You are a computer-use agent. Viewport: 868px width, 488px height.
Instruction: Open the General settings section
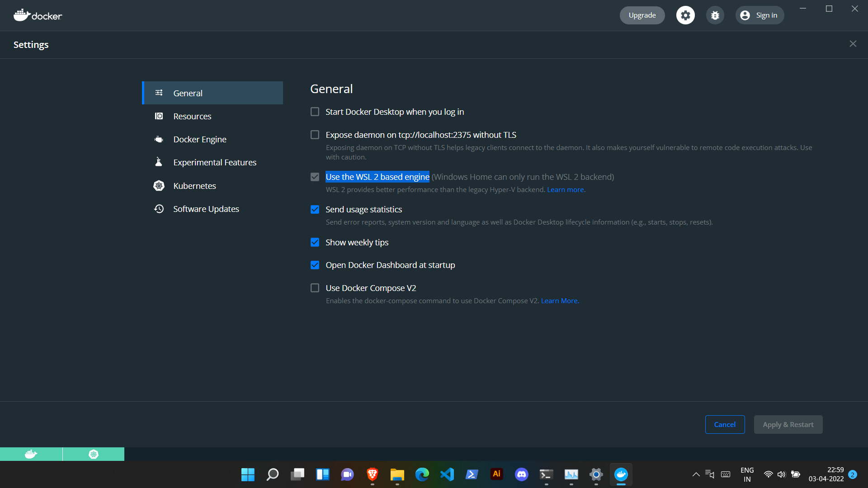(212, 93)
